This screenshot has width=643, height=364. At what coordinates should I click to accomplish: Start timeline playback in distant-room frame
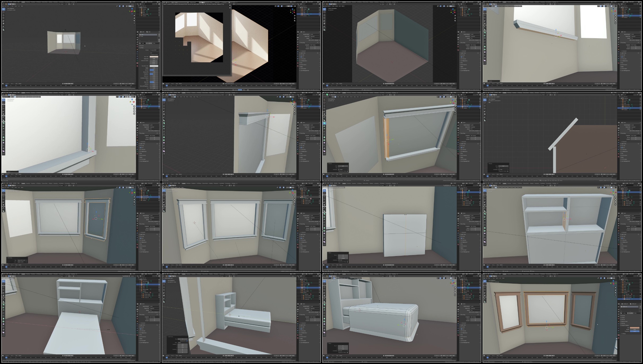[x=69, y=84]
